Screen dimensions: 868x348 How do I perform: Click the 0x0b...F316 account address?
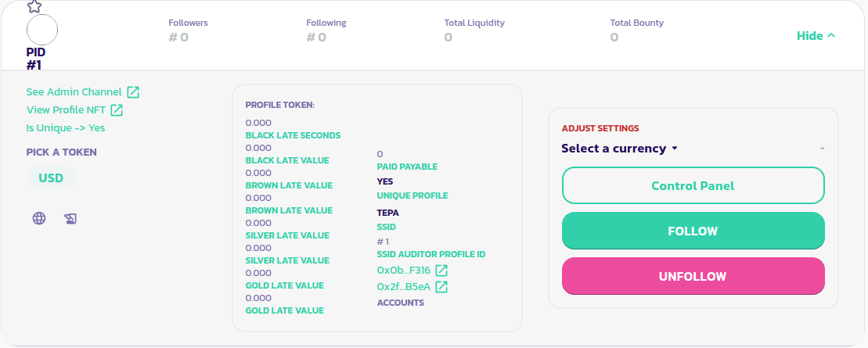click(403, 271)
